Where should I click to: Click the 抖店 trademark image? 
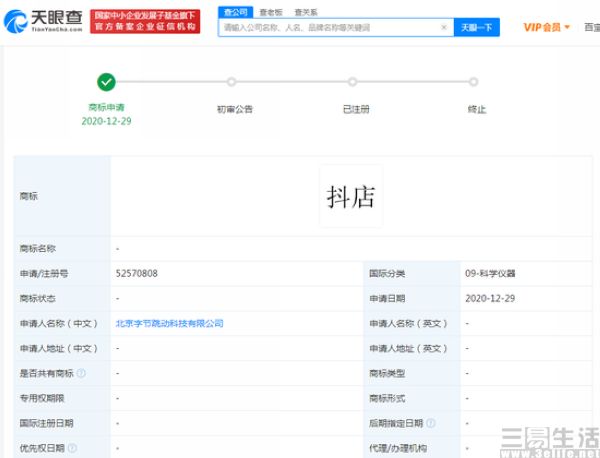351,196
